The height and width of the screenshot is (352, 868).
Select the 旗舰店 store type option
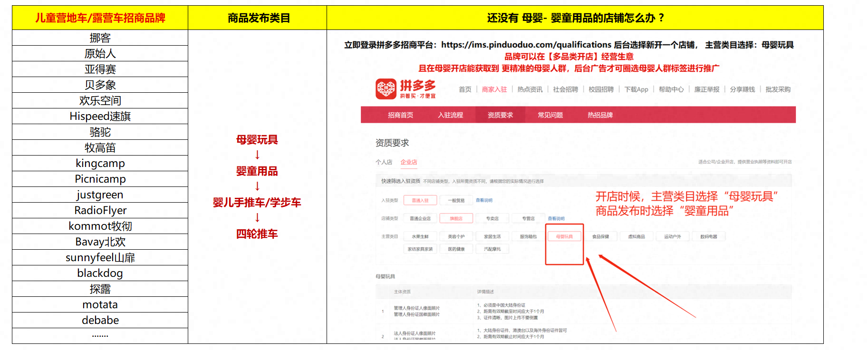[x=456, y=218]
